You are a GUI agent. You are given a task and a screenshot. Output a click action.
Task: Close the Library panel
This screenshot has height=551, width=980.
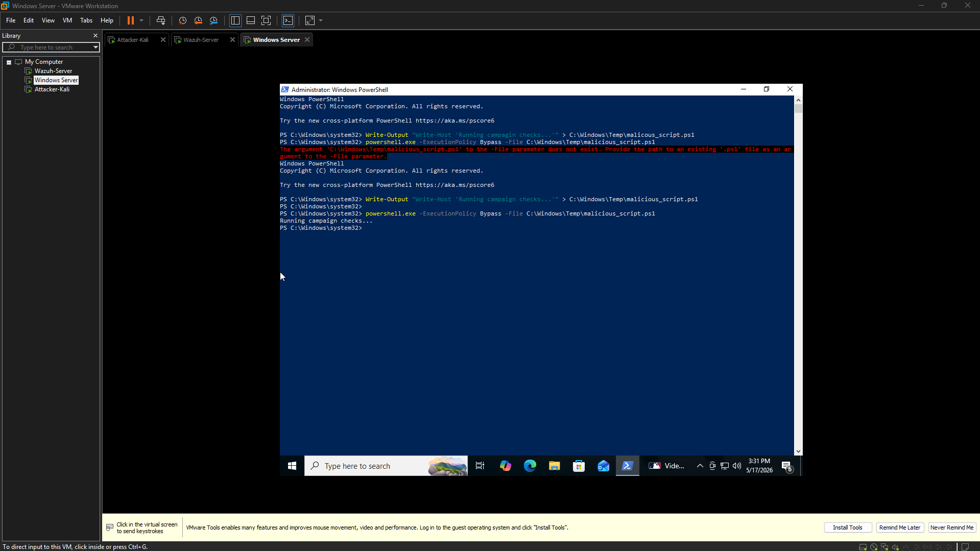tap(95, 36)
